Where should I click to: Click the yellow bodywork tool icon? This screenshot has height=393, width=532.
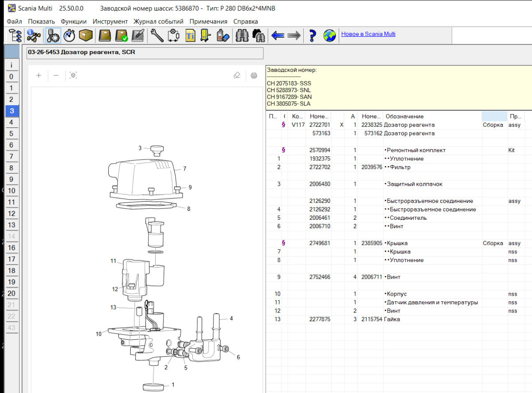click(x=205, y=35)
